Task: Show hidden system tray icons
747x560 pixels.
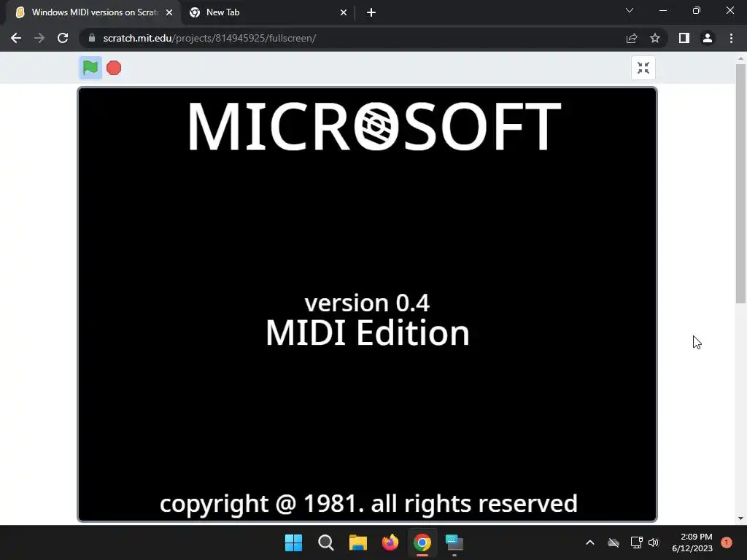Action: [x=589, y=542]
